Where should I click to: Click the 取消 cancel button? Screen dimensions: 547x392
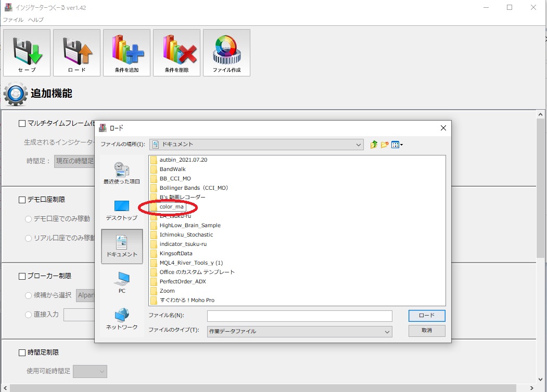426,331
